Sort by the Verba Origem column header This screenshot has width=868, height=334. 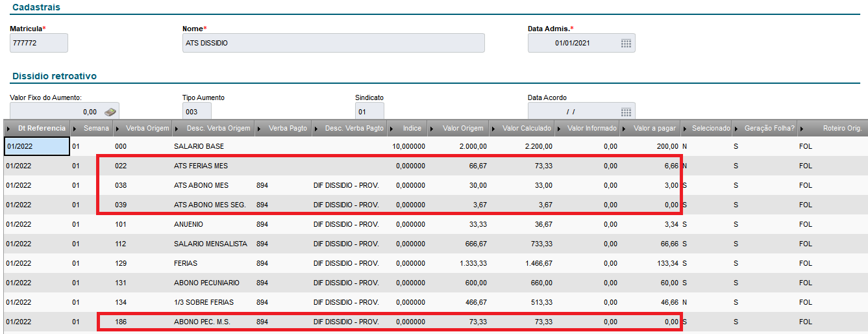[142, 128]
